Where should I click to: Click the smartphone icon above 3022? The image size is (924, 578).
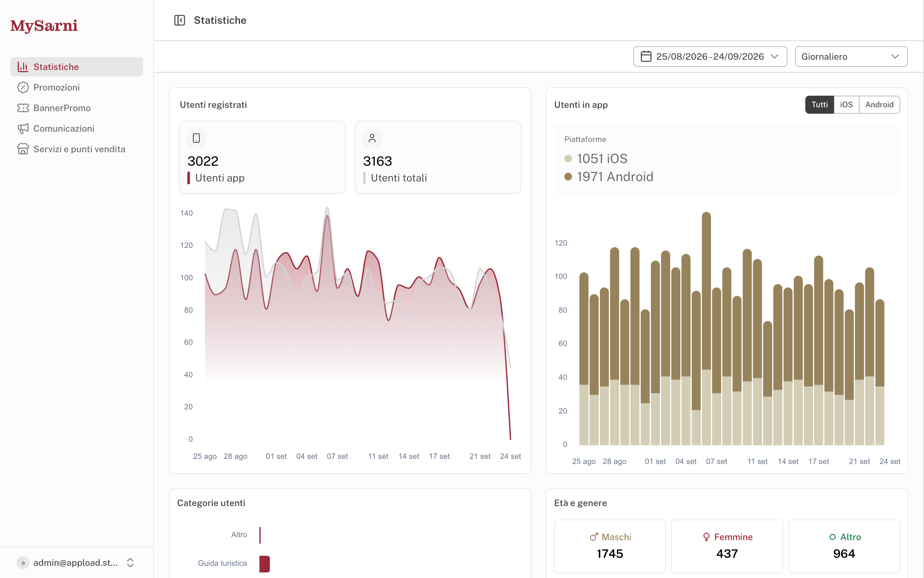[x=196, y=138]
